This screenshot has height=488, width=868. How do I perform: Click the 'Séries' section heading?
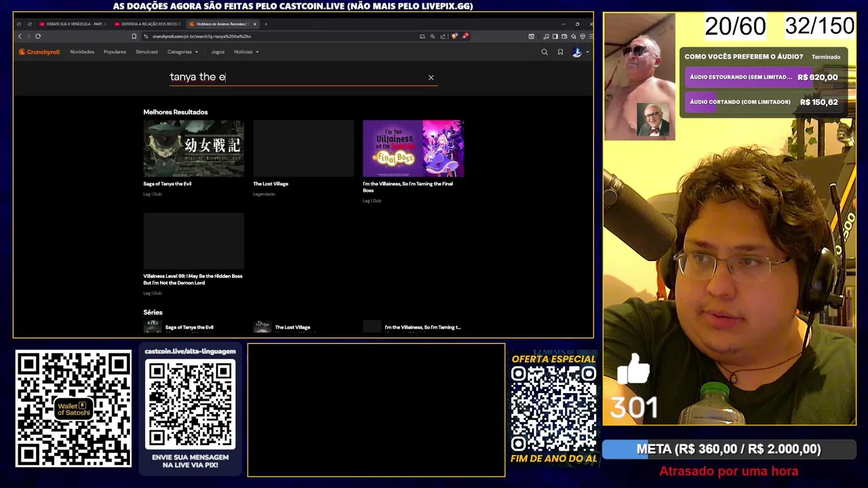(x=153, y=312)
